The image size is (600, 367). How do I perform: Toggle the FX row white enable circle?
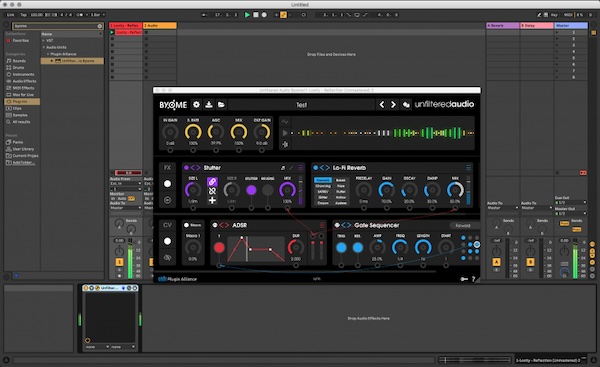tap(167, 184)
